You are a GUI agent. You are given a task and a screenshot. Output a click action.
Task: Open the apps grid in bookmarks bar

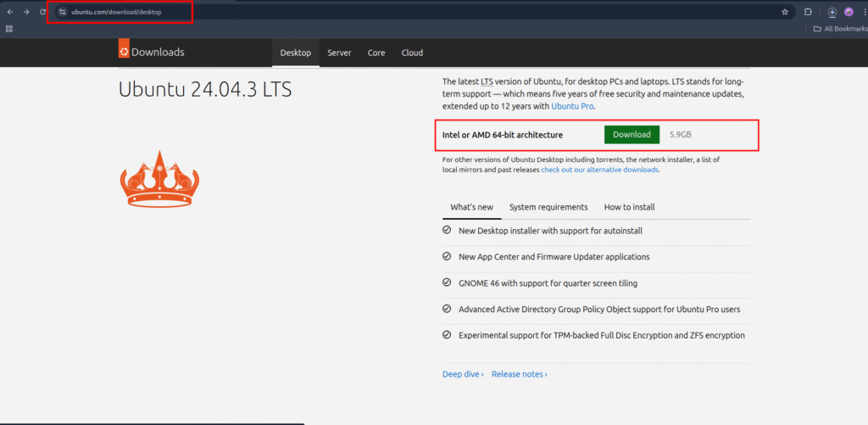click(x=8, y=29)
